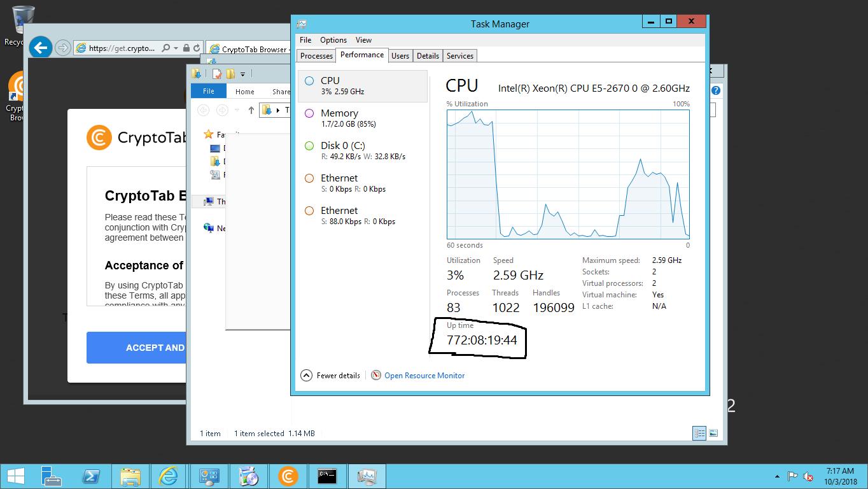
Task: Open Customize Quick Access Toolbar dropdown
Action: point(242,74)
